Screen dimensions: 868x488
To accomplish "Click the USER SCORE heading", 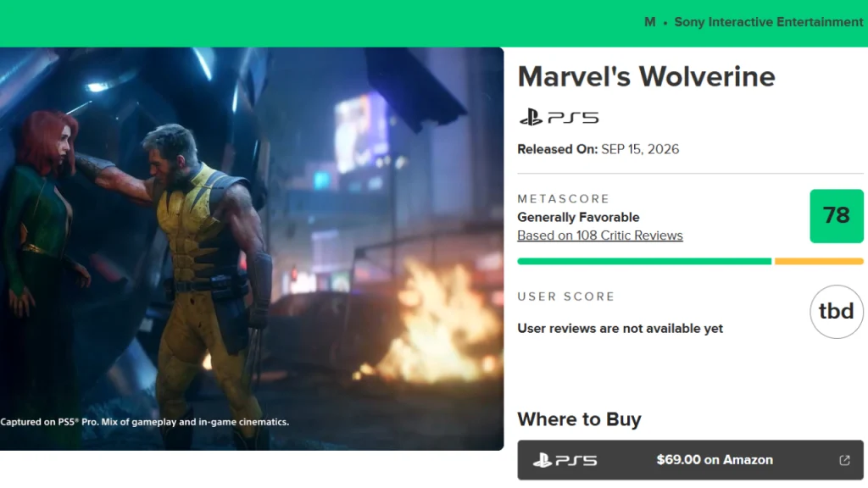I will (565, 297).
